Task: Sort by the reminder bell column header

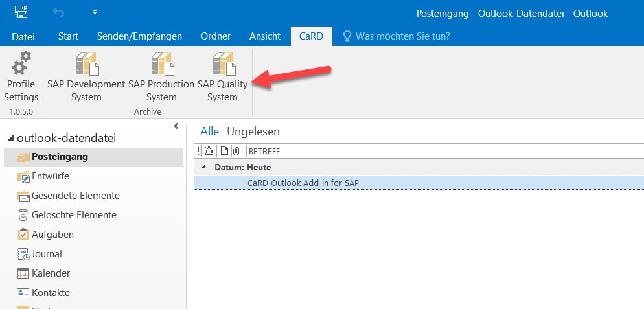Action: pos(209,151)
